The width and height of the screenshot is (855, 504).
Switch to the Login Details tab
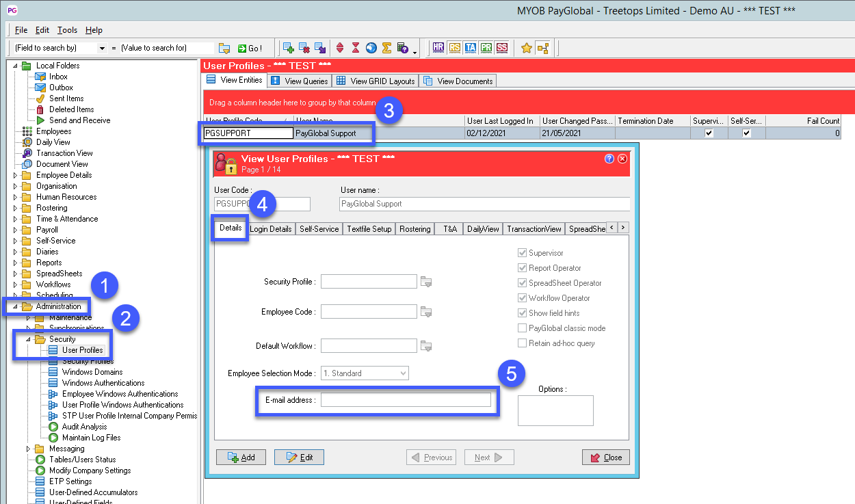[x=271, y=229]
